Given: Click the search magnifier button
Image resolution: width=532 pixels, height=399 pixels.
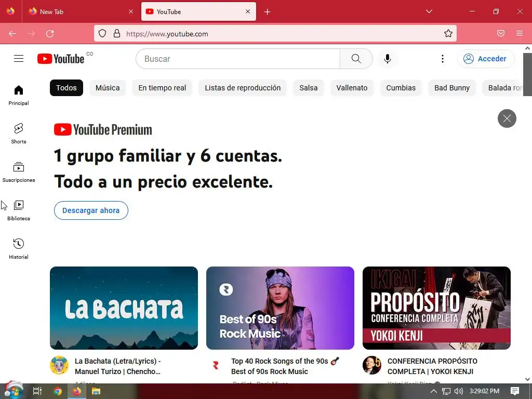Looking at the screenshot, I should (356, 59).
